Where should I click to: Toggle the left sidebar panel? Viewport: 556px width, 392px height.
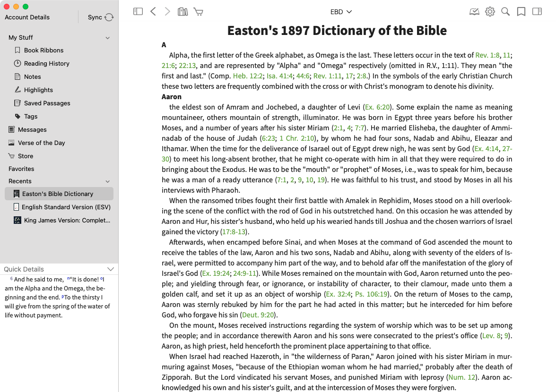coord(138,12)
